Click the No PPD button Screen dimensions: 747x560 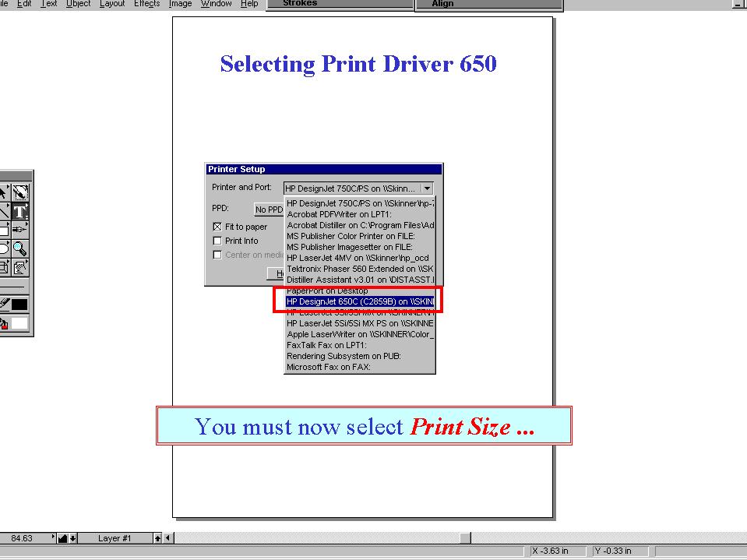(x=270, y=210)
